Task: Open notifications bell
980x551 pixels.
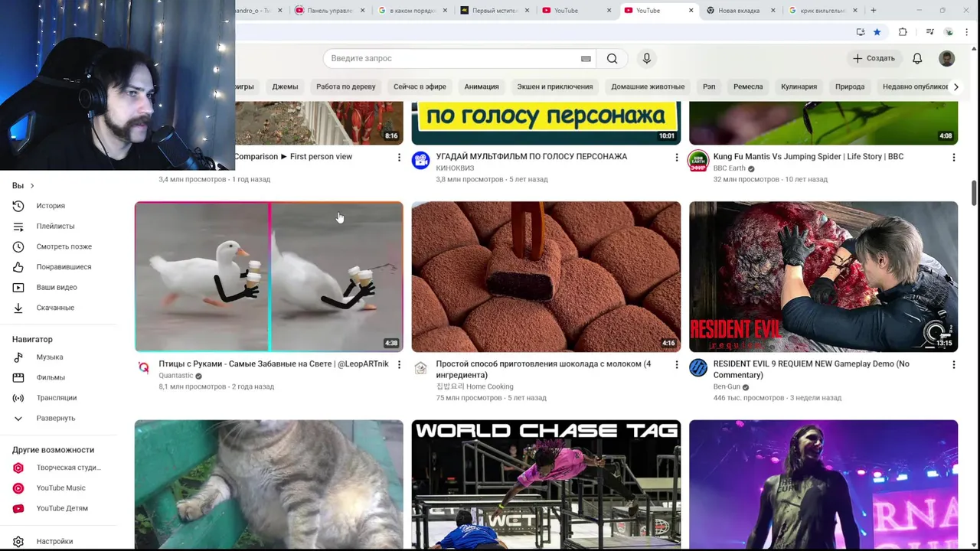Action: pos(917,58)
